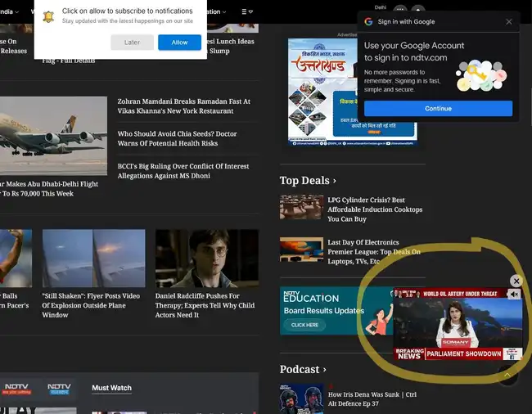Play How Iris Dena Was Sunk podcast
Viewport: 532px width, 414px height.
coord(372,398)
